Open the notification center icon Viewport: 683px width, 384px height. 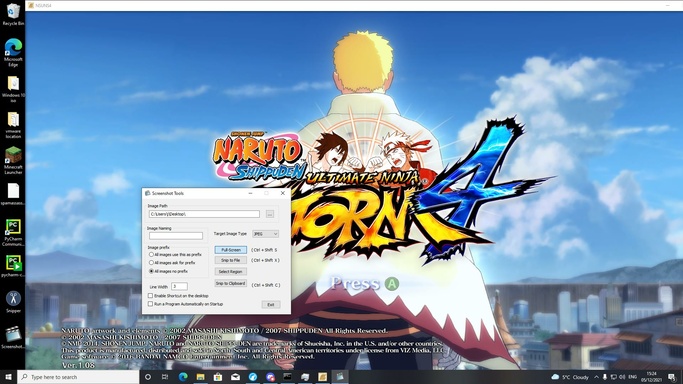click(672, 377)
